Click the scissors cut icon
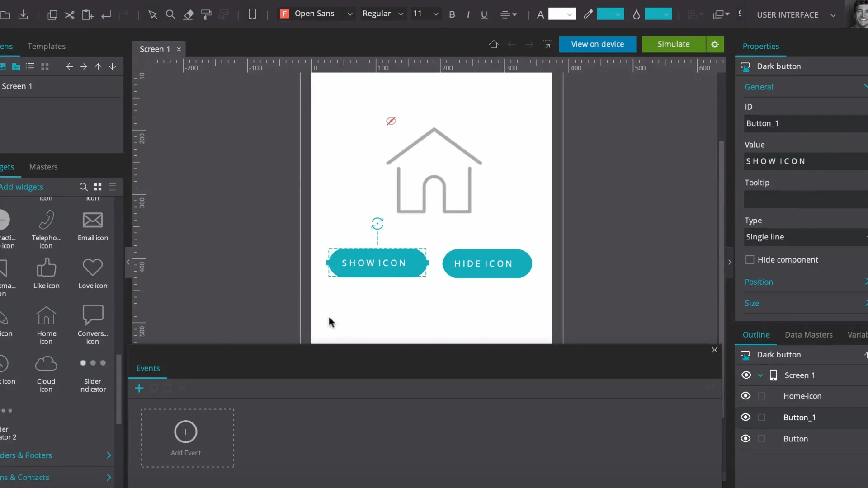This screenshot has width=868, height=488. tap(70, 15)
